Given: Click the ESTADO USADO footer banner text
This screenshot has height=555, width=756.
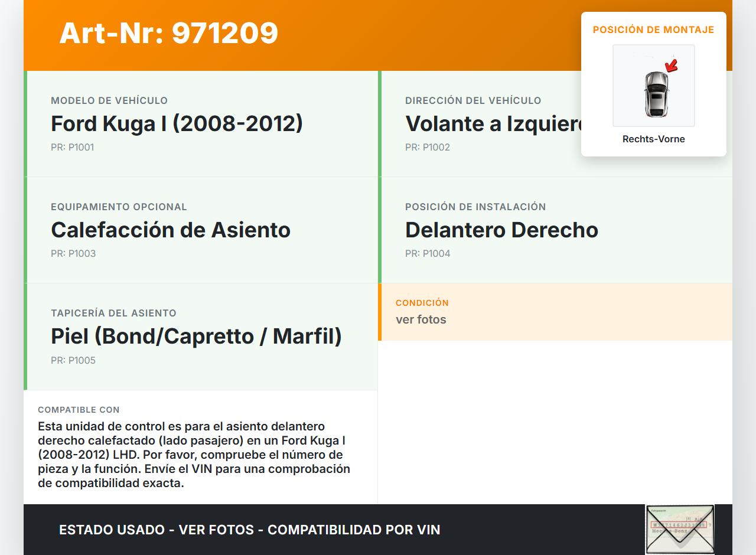Looking at the screenshot, I should point(250,530).
